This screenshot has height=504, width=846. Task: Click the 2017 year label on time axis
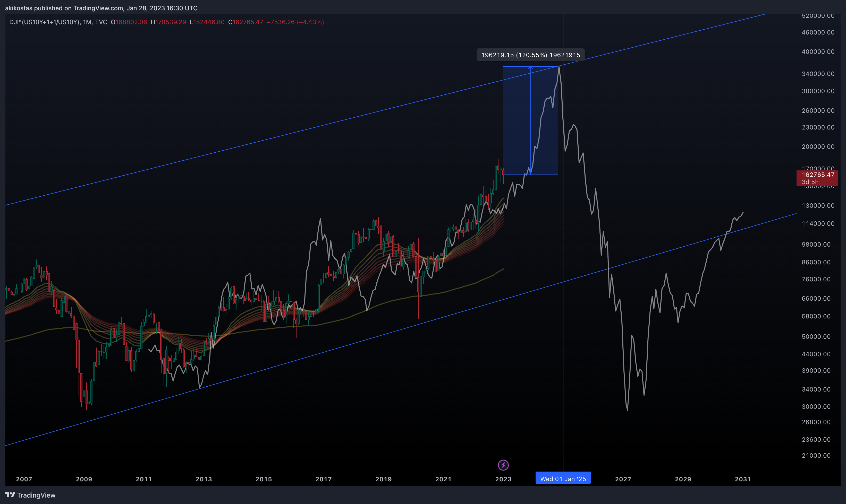pyautogui.click(x=324, y=479)
